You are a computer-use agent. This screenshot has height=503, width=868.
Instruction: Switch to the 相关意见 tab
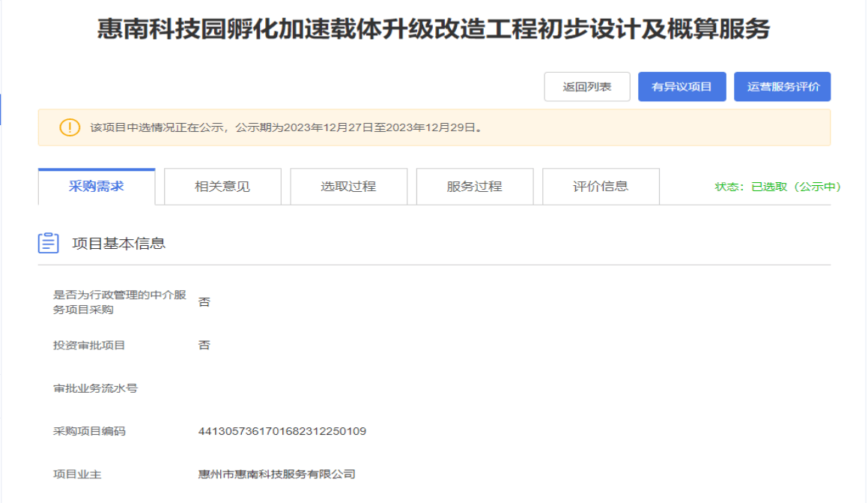point(222,187)
